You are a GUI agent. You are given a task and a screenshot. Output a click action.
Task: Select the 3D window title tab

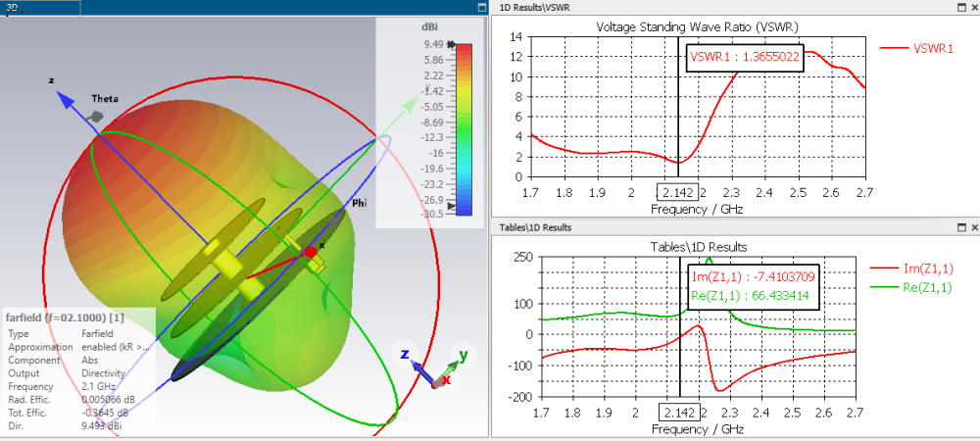(40, 8)
